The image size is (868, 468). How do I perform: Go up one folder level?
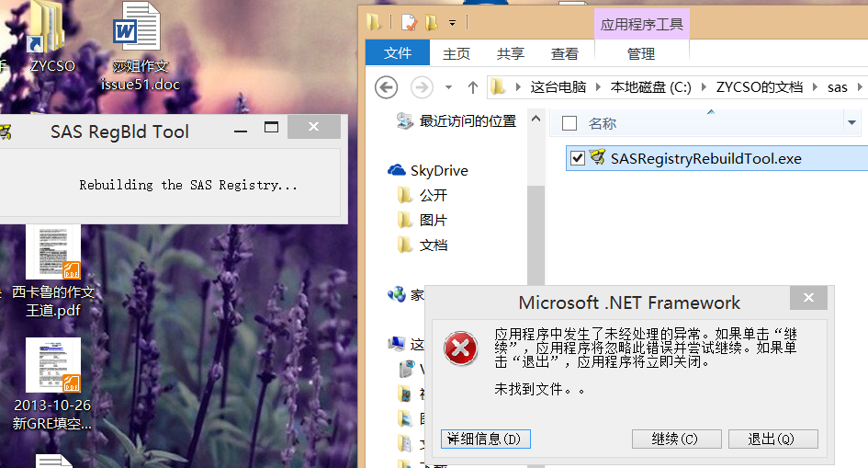pos(473,87)
